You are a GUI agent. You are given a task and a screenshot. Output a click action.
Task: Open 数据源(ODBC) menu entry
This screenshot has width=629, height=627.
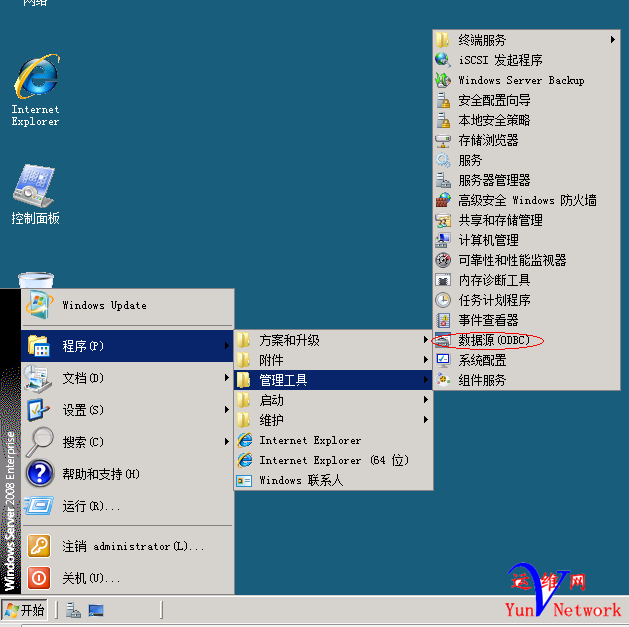click(526, 340)
